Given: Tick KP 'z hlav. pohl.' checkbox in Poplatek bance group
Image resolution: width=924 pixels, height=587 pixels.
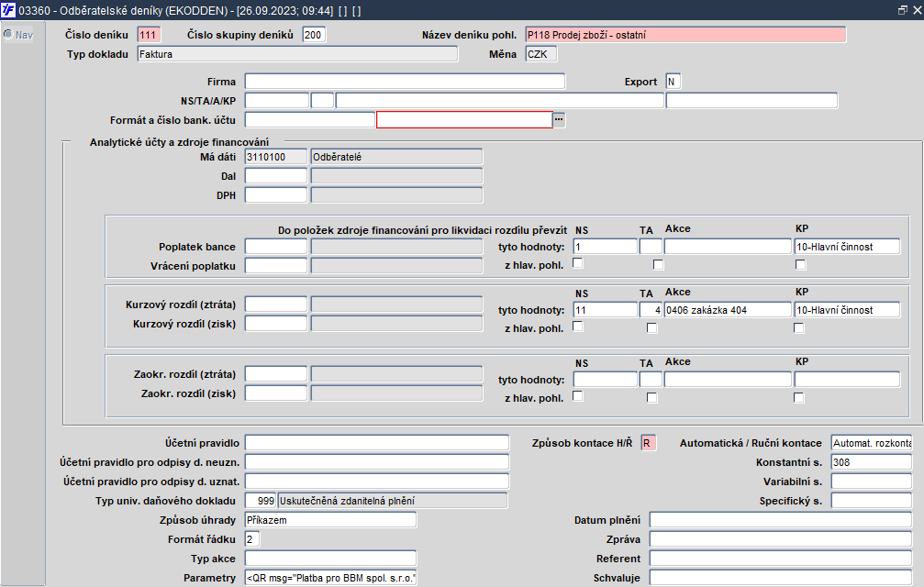Looking at the screenshot, I should (800, 265).
